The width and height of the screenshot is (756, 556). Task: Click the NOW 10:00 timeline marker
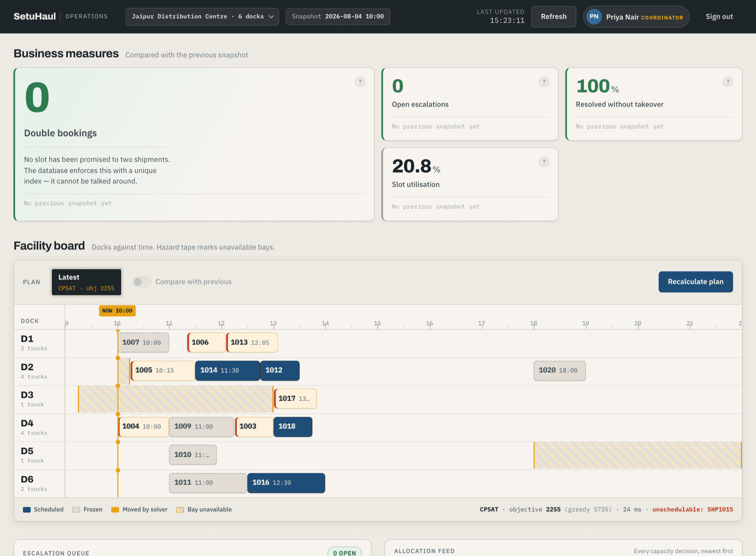[117, 311]
